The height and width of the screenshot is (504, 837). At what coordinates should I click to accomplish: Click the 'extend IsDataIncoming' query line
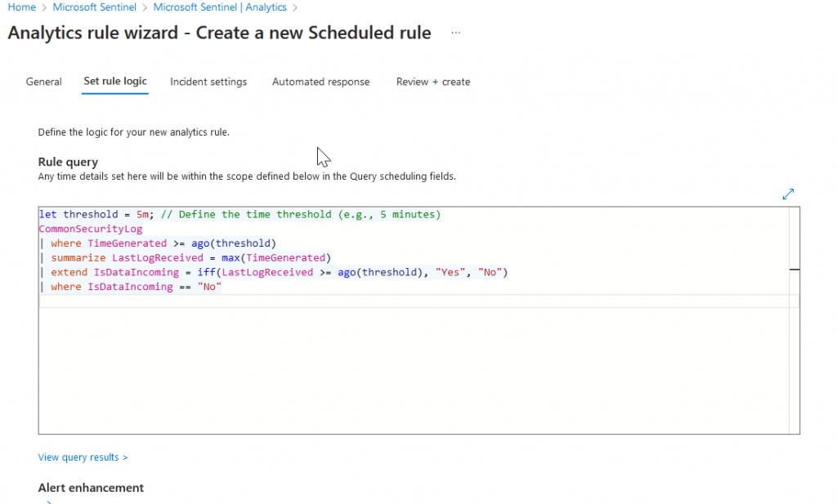pyautogui.click(x=278, y=273)
